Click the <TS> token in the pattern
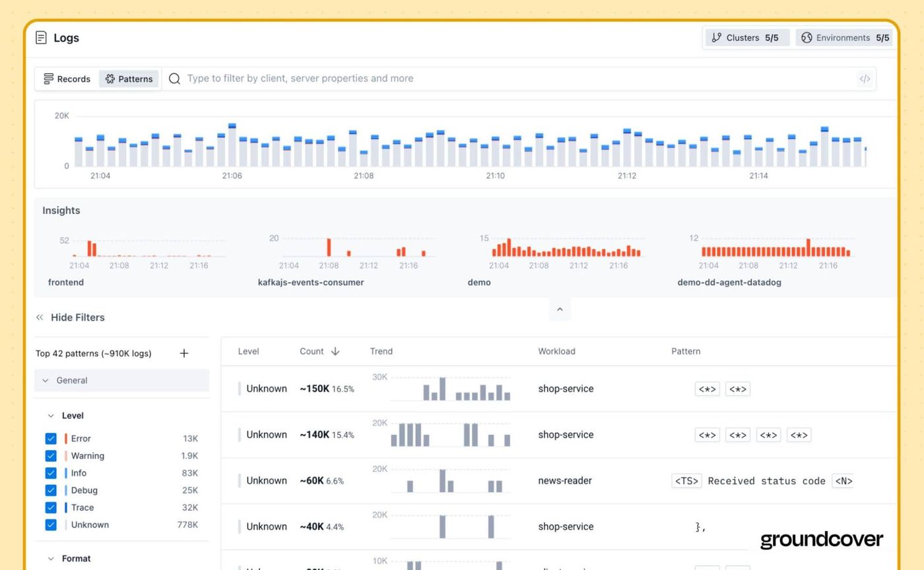Screen dimensions: 924x570 coord(686,480)
